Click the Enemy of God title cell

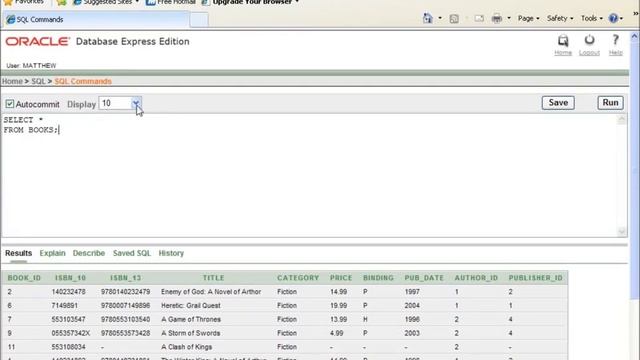tap(211, 292)
